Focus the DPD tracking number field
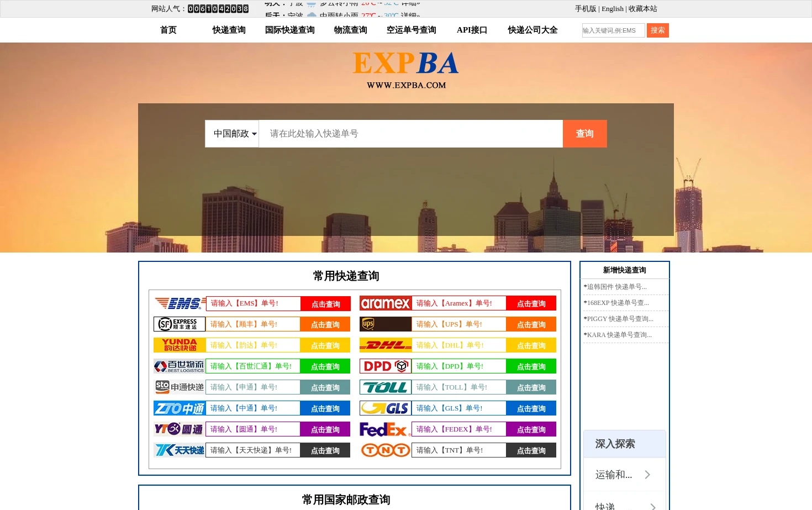Image resolution: width=812 pixels, height=510 pixels. click(459, 366)
